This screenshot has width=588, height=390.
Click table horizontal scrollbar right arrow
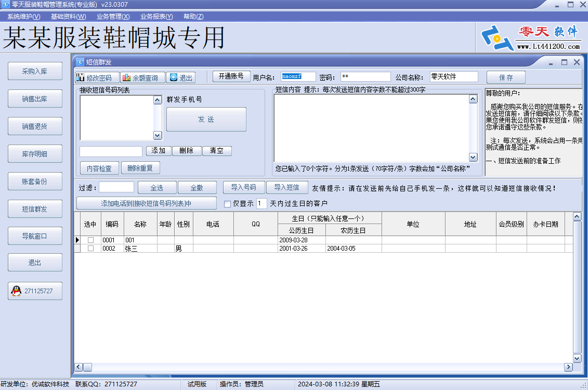coord(568,367)
